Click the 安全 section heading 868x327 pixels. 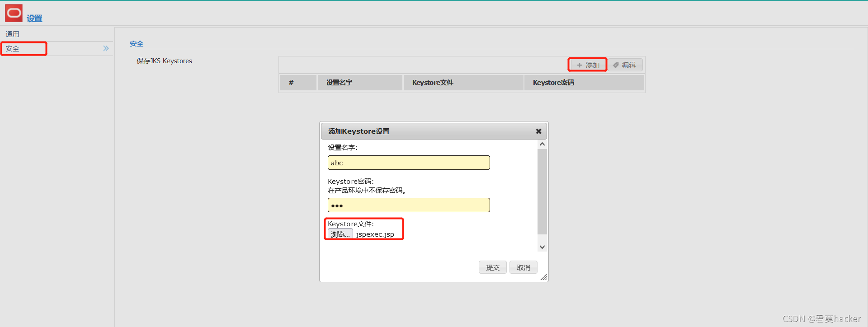coord(137,43)
